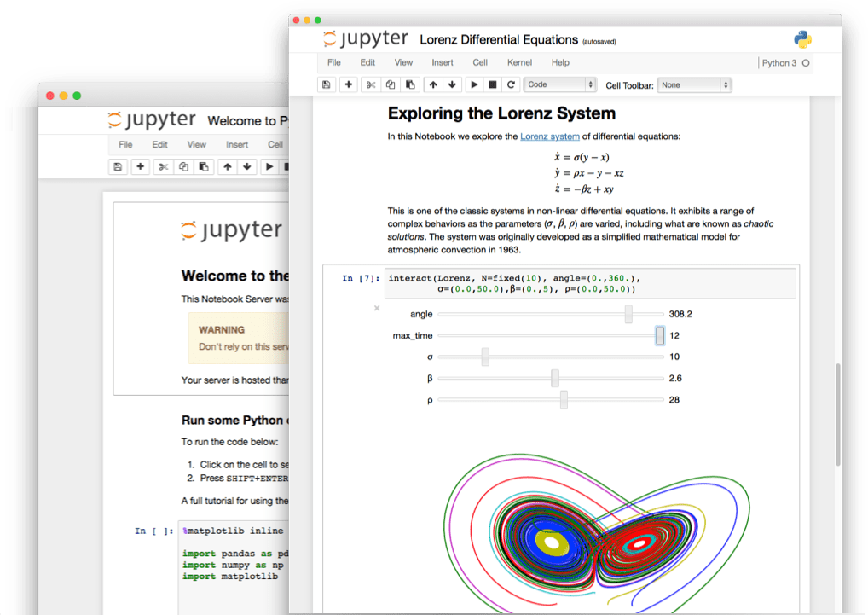Follow the Lorenz system hyperlink
Image resolution: width=868 pixels, height=615 pixels.
tap(550, 136)
